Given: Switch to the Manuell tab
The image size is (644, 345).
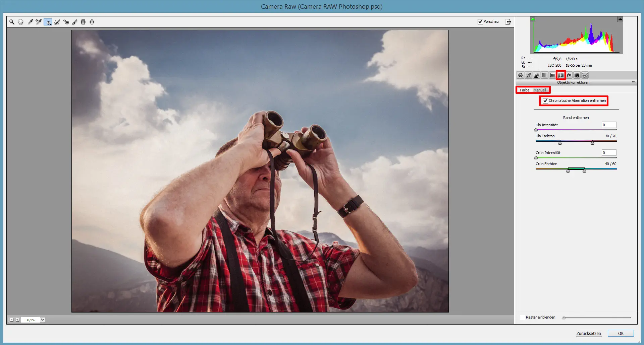Looking at the screenshot, I should 540,90.
